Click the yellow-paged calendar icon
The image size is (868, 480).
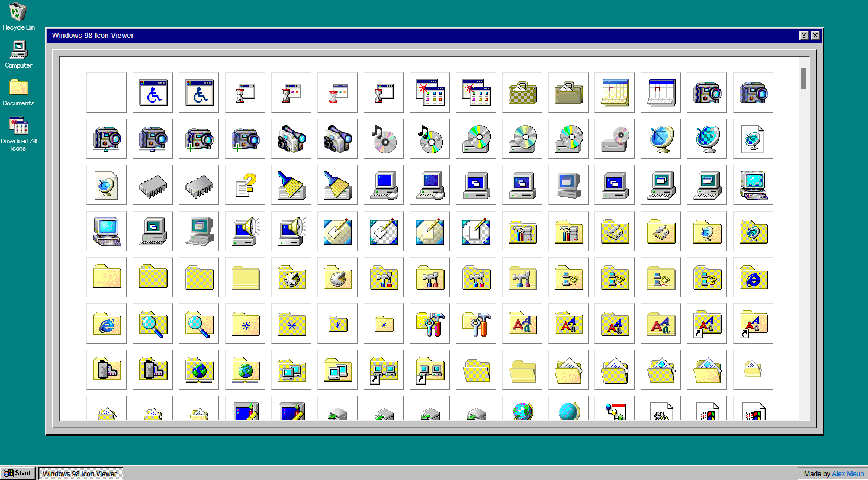[614, 92]
